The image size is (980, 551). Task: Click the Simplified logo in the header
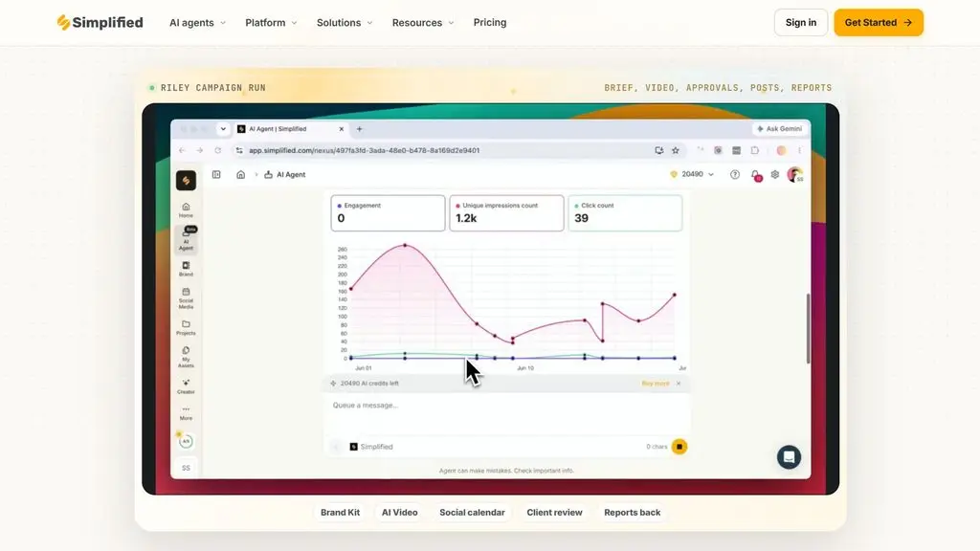pyautogui.click(x=100, y=23)
